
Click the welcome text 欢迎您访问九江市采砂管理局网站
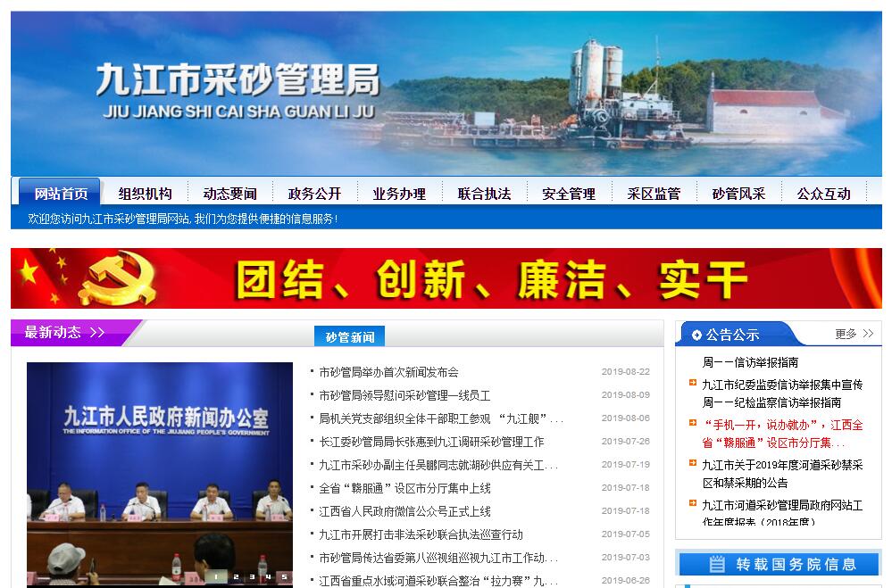(182, 219)
